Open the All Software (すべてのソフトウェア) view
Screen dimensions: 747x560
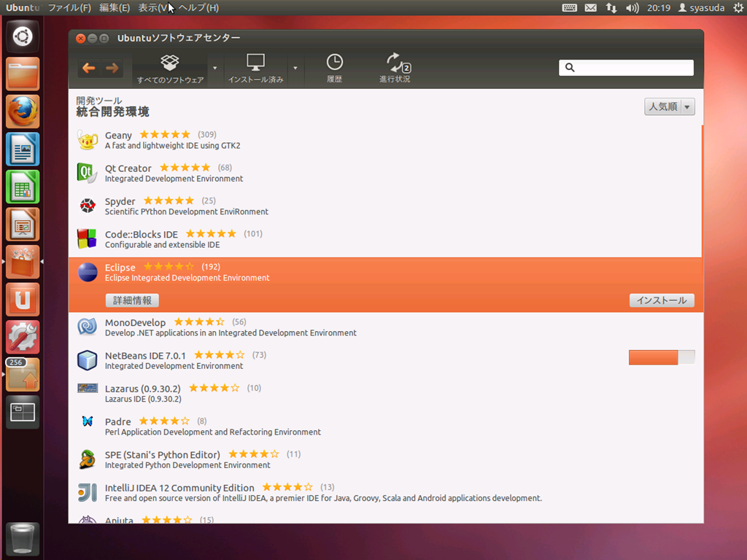(x=170, y=69)
